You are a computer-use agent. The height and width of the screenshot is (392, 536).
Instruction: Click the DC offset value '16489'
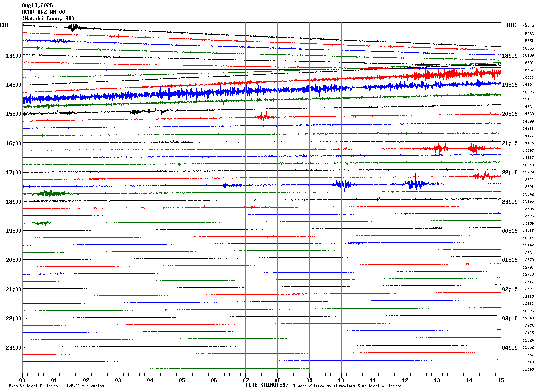tap(528, 56)
